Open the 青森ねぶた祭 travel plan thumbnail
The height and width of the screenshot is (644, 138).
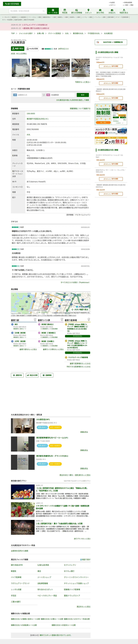(23, 492)
